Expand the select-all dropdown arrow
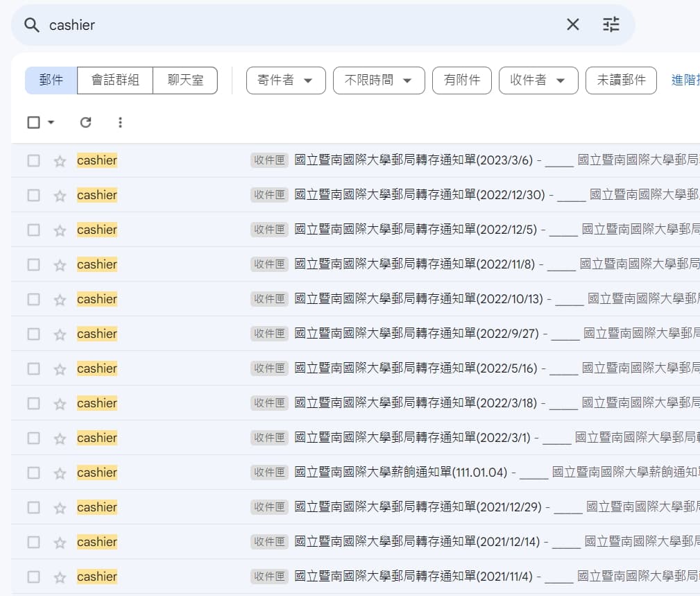This screenshot has height=596, width=700. [51, 122]
